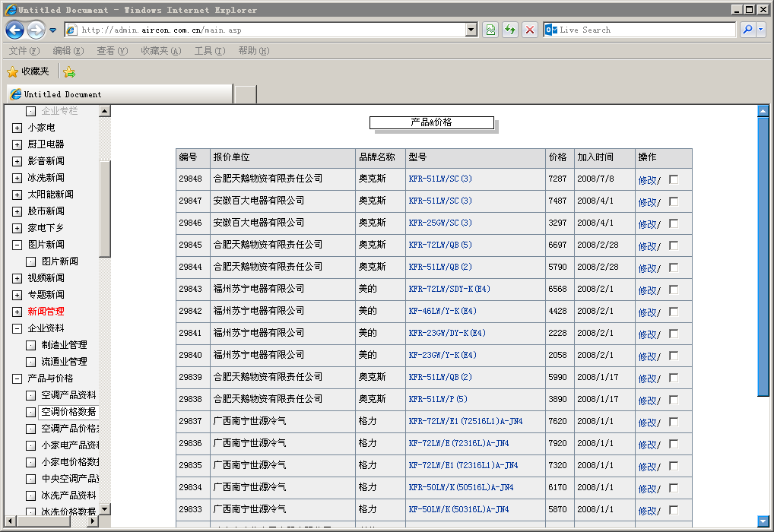Open the 查看(V) menu
774x532 pixels.
tap(112, 51)
